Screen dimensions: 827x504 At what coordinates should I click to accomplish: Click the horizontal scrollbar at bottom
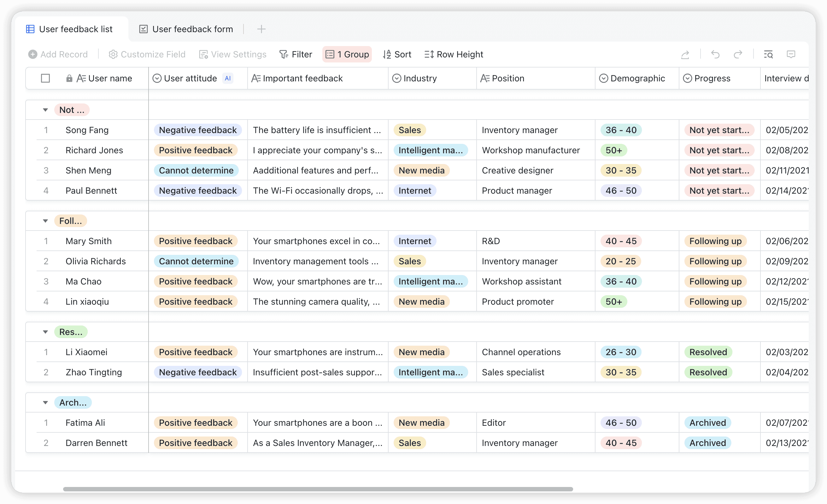click(318, 489)
